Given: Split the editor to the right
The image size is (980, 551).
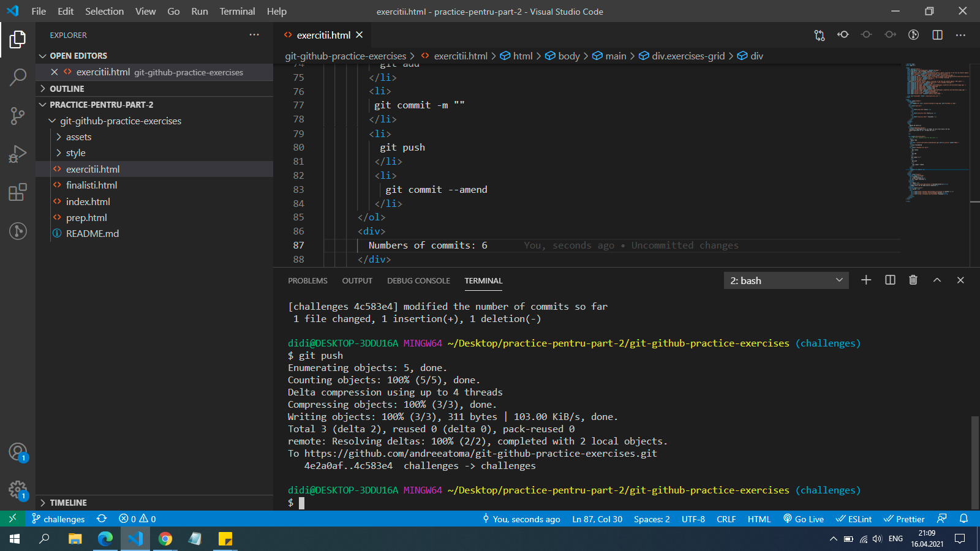Looking at the screenshot, I should click(x=937, y=35).
